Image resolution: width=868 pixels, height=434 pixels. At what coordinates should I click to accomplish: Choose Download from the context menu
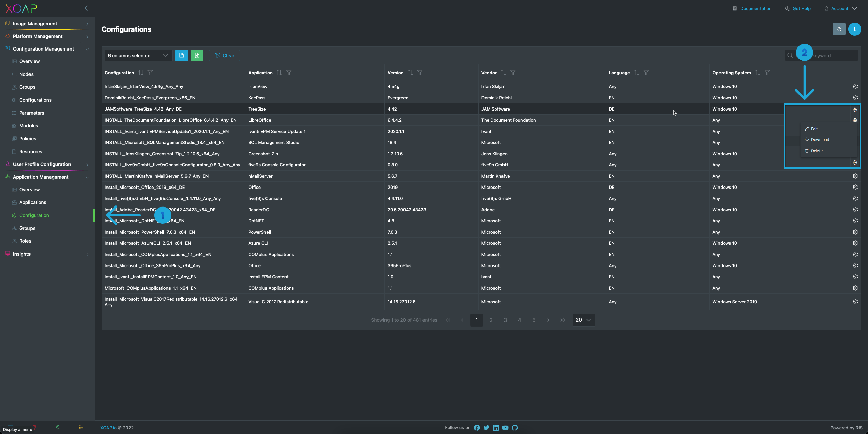click(x=820, y=140)
